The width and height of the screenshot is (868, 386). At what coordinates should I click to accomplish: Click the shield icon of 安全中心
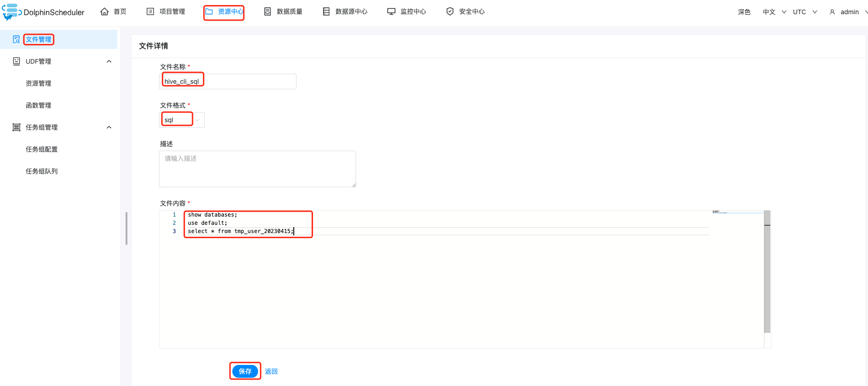450,11
